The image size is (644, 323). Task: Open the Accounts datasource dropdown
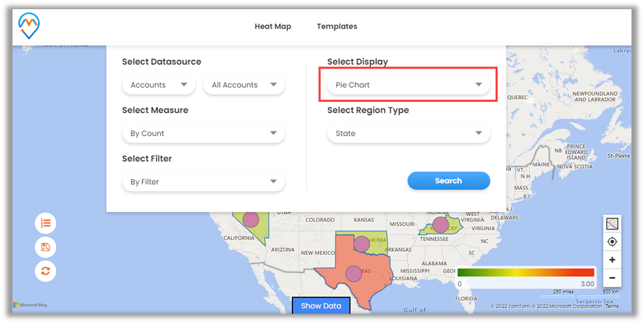point(159,85)
